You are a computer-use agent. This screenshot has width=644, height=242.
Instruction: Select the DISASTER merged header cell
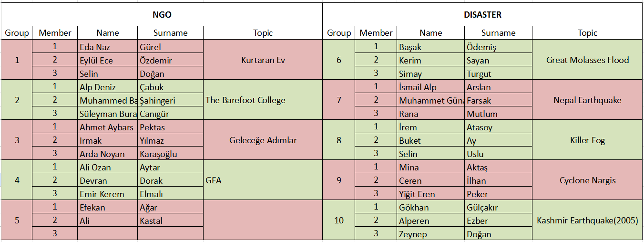[x=482, y=15]
